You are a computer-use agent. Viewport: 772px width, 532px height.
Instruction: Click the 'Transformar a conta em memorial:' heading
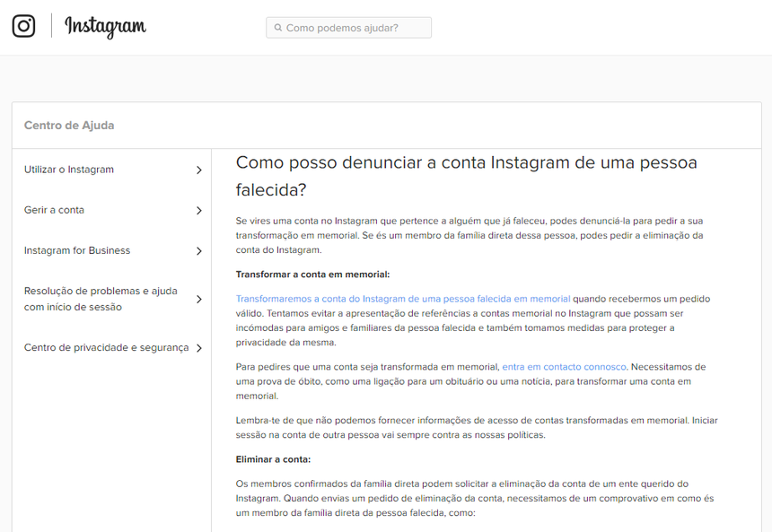pyautogui.click(x=312, y=275)
